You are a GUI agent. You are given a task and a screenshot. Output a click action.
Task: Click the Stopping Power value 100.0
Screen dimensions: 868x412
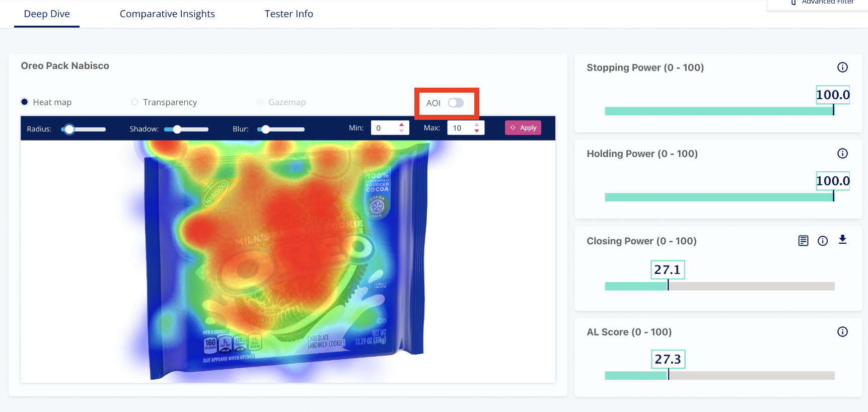[x=833, y=95]
